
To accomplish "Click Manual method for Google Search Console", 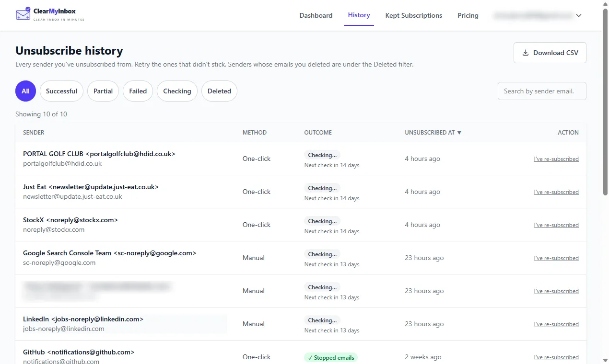I will [254, 258].
